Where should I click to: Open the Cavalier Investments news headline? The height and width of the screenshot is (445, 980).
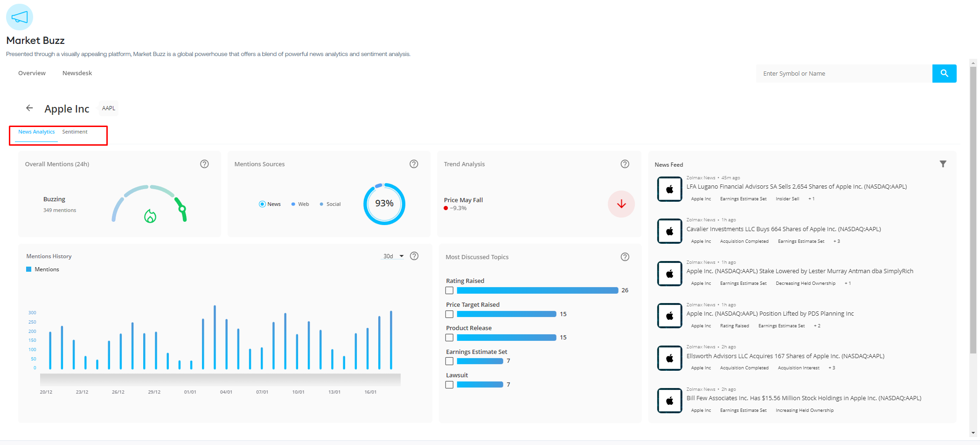point(783,229)
